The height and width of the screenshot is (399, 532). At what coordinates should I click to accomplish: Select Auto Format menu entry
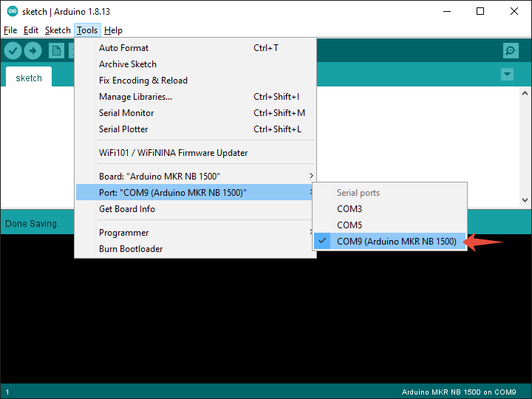(x=123, y=48)
